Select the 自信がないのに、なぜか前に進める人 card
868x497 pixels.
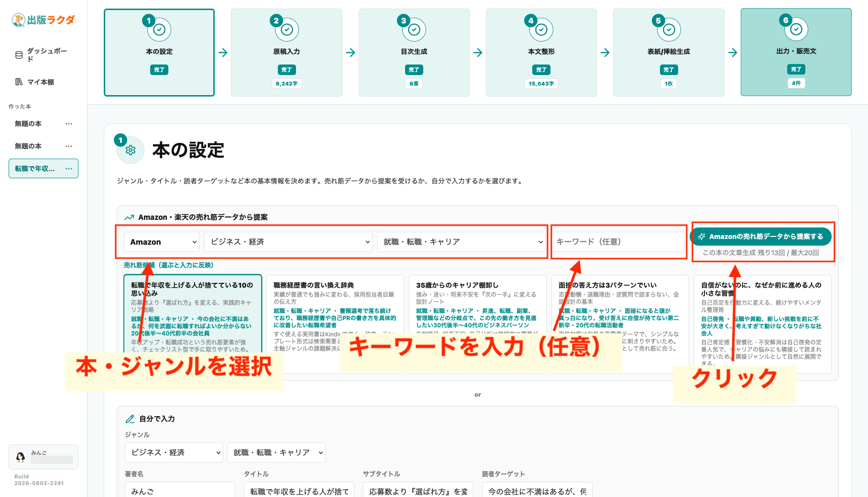coord(763,324)
